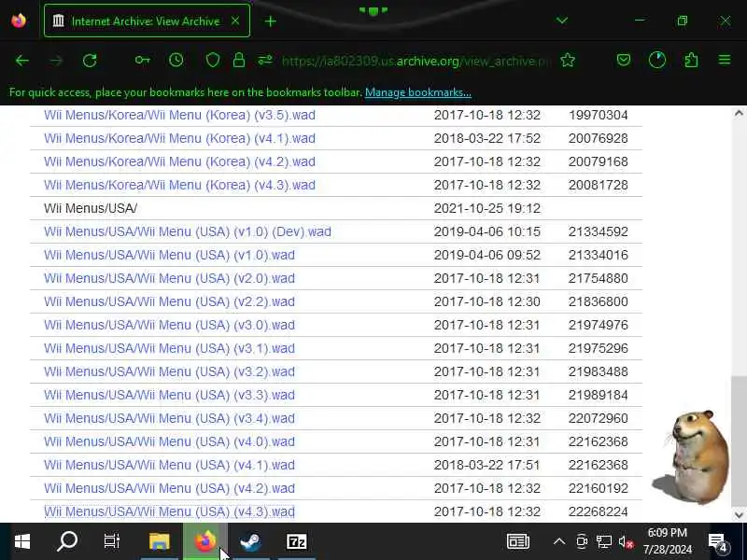Open the passwords key icon in toolbar
747x560 pixels.
click(x=142, y=60)
